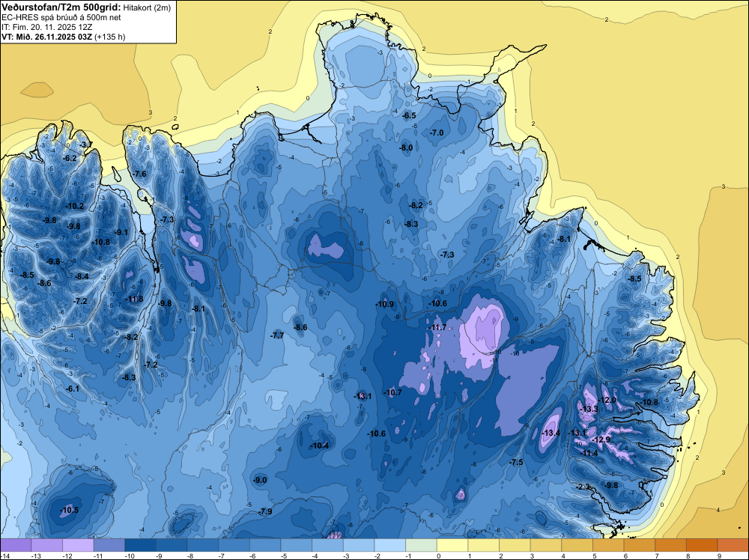
Task: Click the -8.0 temperature label
Action: (406, 148)
